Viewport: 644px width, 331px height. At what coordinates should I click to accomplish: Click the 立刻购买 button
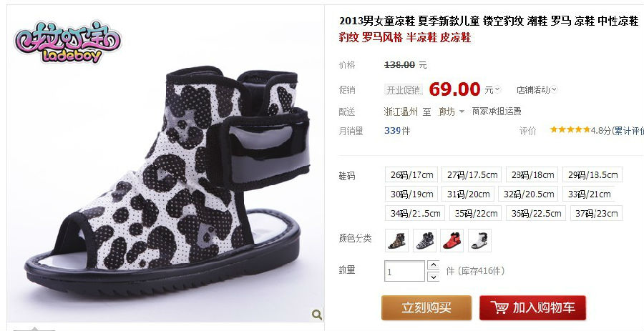click(426, 307)
